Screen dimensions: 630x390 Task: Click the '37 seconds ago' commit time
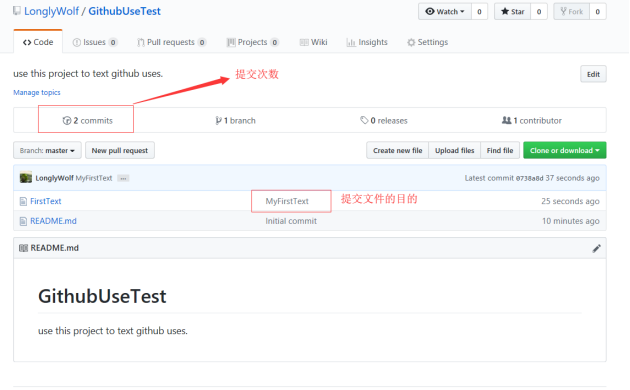coord(572,178)
